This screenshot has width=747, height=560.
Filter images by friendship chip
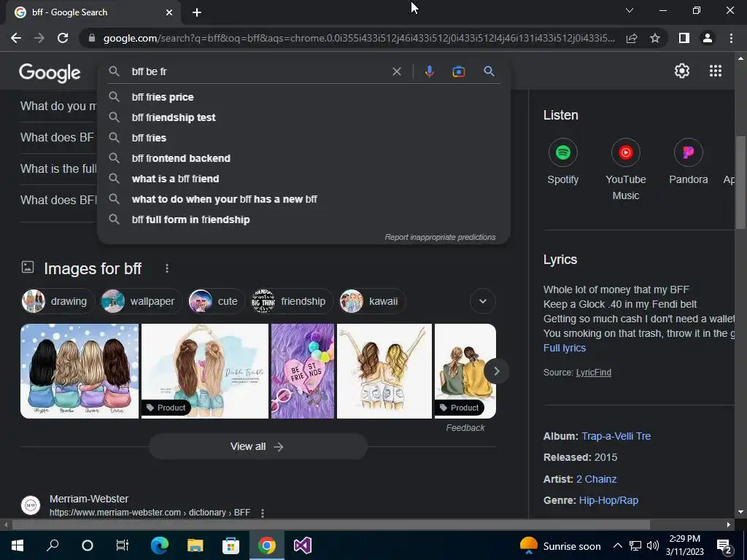point(291,301)
